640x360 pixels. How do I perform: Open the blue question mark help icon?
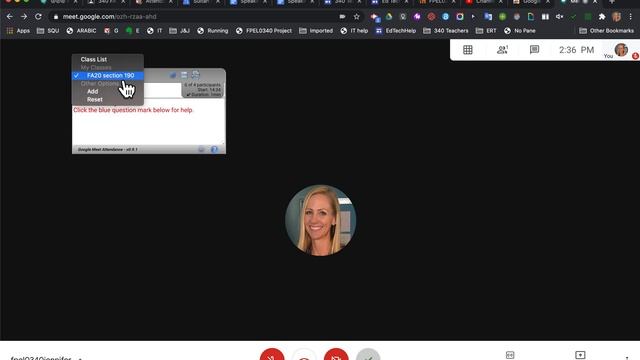tap(214, 149)
